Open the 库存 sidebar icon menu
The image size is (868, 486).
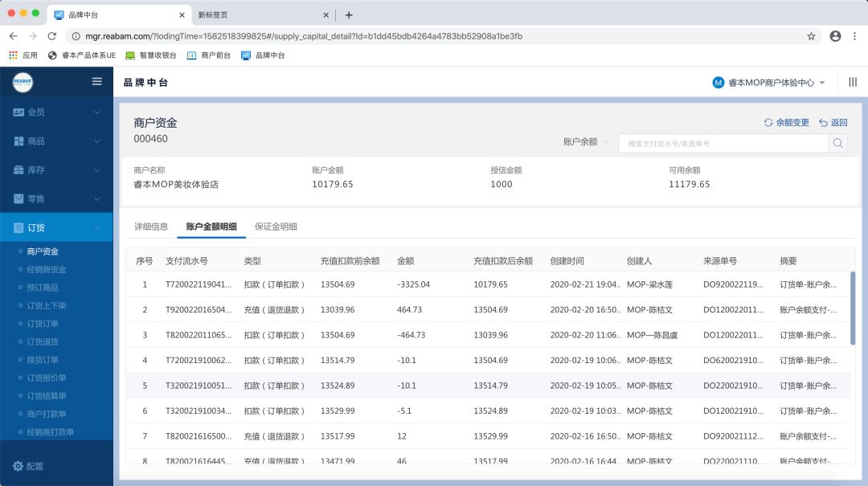[x=18, y=170]
